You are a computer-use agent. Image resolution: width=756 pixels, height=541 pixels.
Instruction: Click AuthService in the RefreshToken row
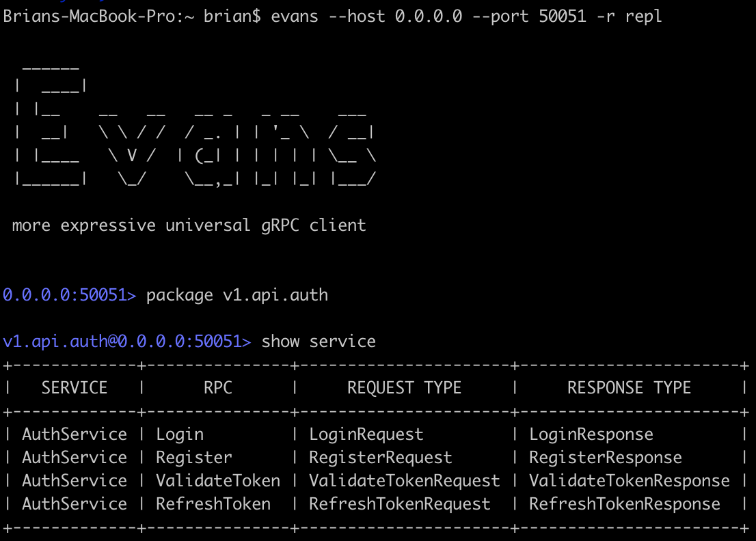pyautogui.click(x=75, y=503)
